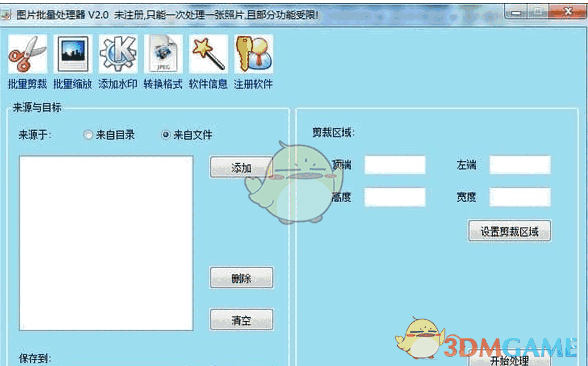588x366 pixels.
Task: Focus the 宽度 crop input field
Action: pyautogui.click(x=520, y=197)
